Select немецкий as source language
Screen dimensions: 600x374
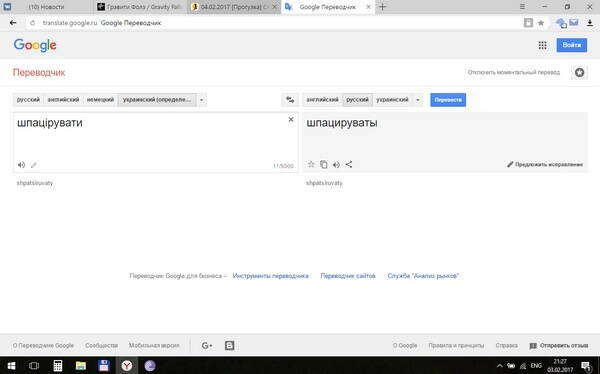[100, 100]
